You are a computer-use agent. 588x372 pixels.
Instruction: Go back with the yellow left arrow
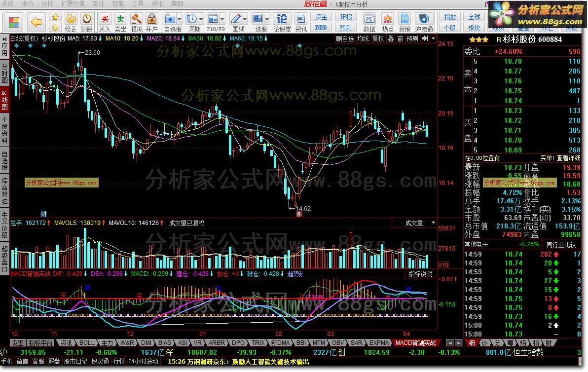(x=36, y=22)
